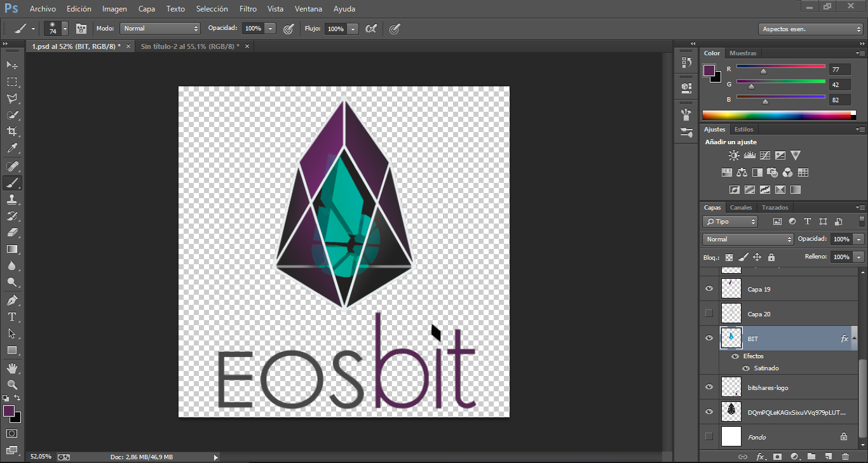Screen dimensions: 868x463
Task: Open the Flujo slider arrow
Action: pyautogui.click(x=353, y=29)
